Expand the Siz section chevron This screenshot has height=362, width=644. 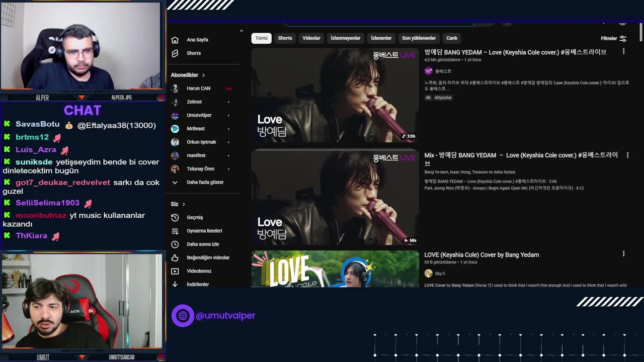point(184,204)
